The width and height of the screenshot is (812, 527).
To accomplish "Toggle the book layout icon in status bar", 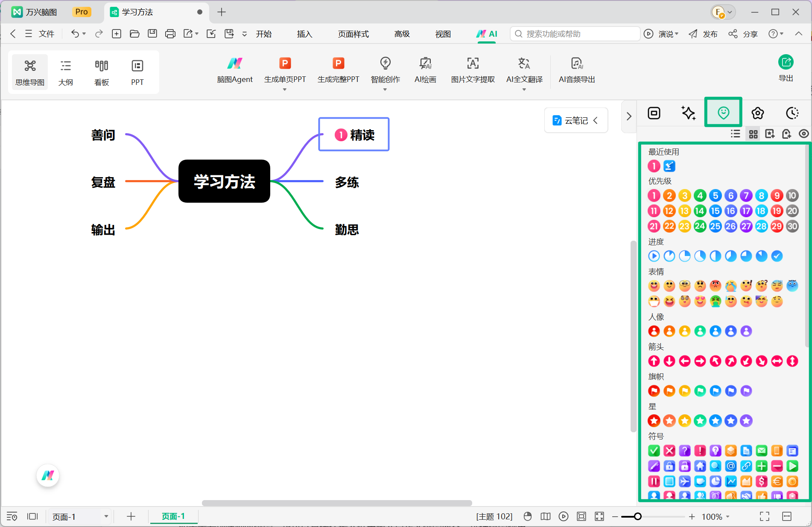I will [546, 517].
